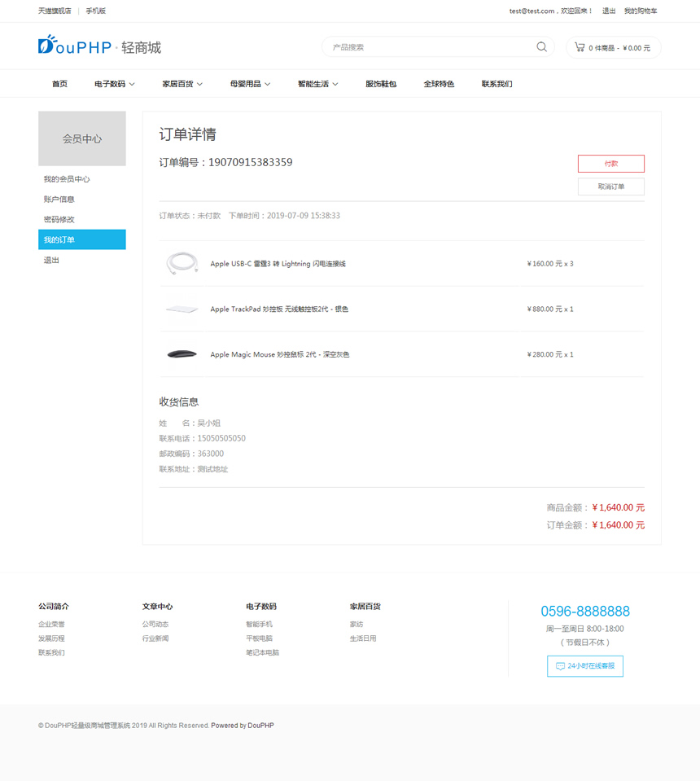The width and height of the screenshot is (700, 781).
Task: Click the phone number 0596-8888888
Action: pos(585,611)
